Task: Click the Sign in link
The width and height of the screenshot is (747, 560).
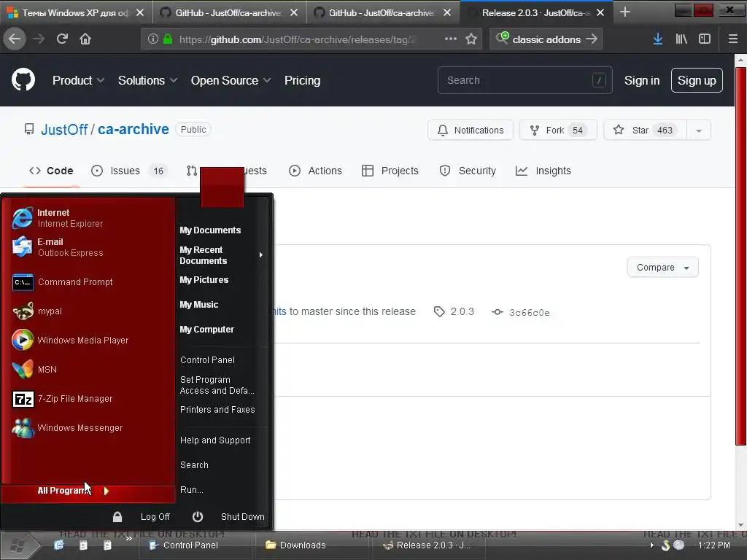Action: (x=642, y=80)
